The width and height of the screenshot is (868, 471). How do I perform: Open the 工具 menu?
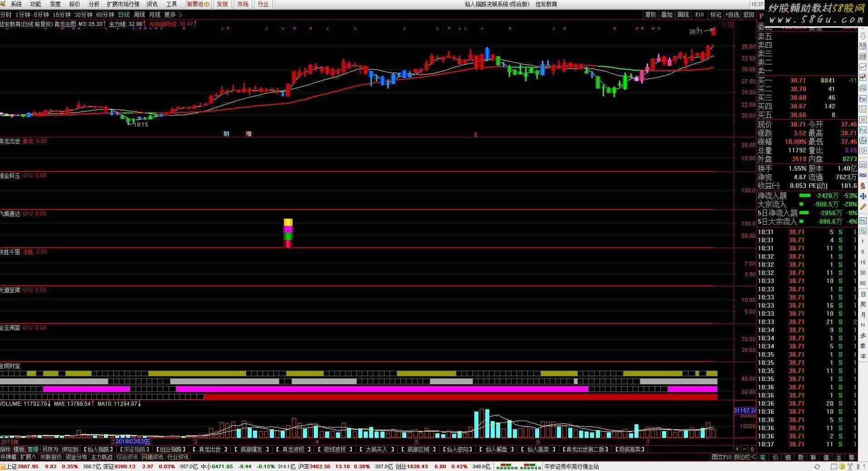click(171, 4)
